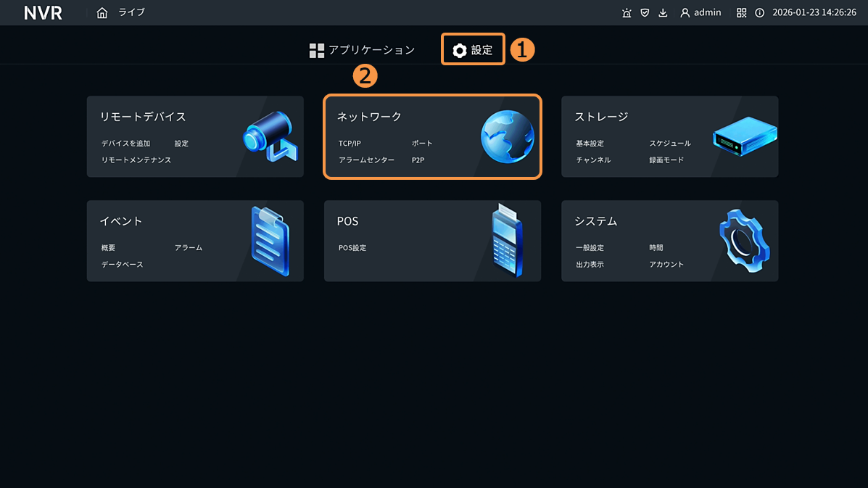The width and height of the screenshot is (868, 488).
Task: Click the ライブ live view button
Action: (x=131, y=13)
